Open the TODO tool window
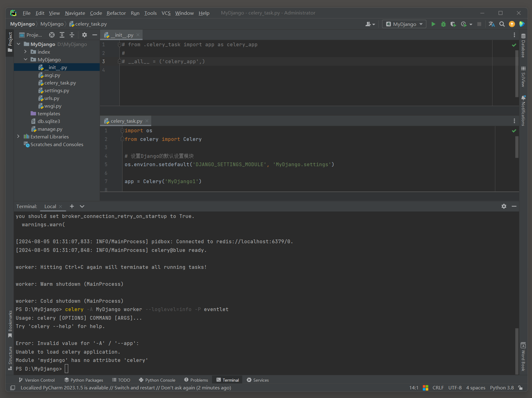The height and width of the screenshot is (398, 532). (121, 380)
